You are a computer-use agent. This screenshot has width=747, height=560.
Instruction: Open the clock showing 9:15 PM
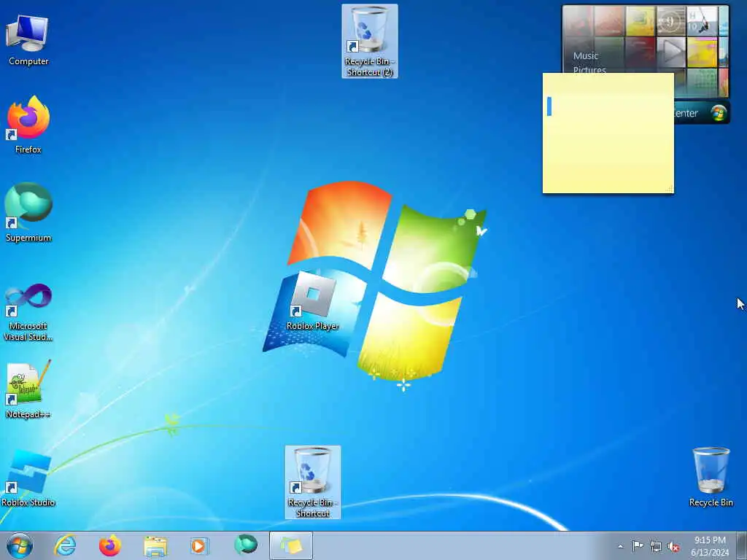tap(710, 546)
